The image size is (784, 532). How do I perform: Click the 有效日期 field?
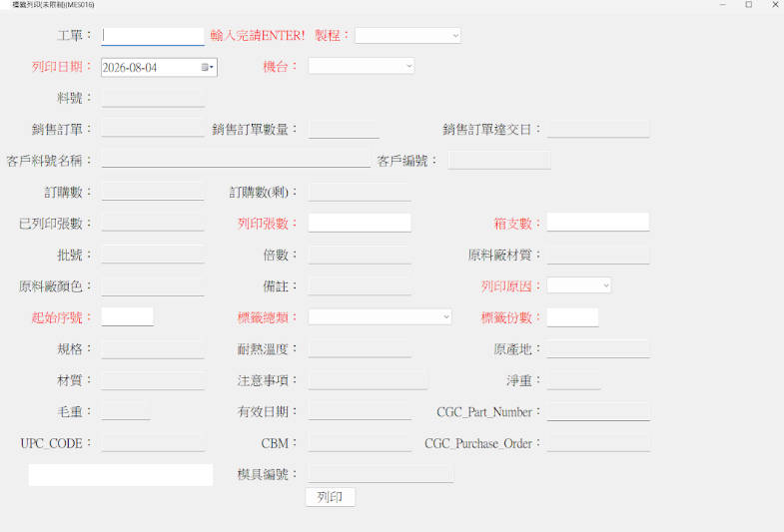(x=360, y=411)
